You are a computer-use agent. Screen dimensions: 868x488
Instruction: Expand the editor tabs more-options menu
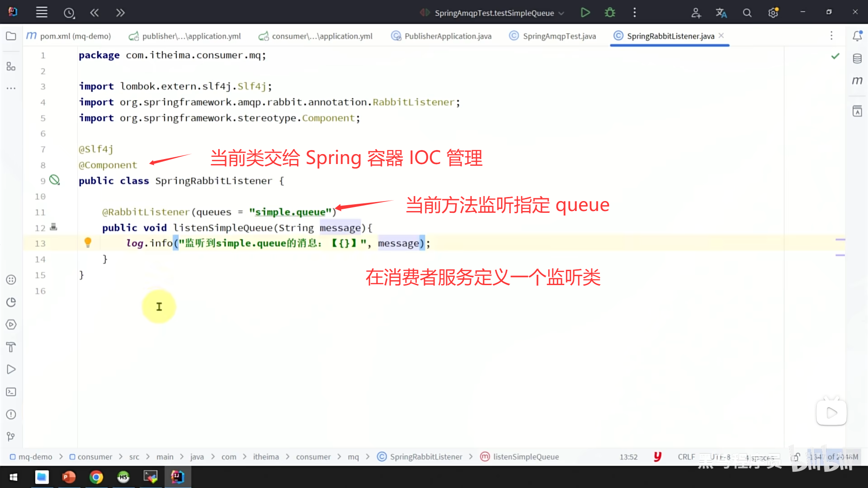tap(831, 36)
